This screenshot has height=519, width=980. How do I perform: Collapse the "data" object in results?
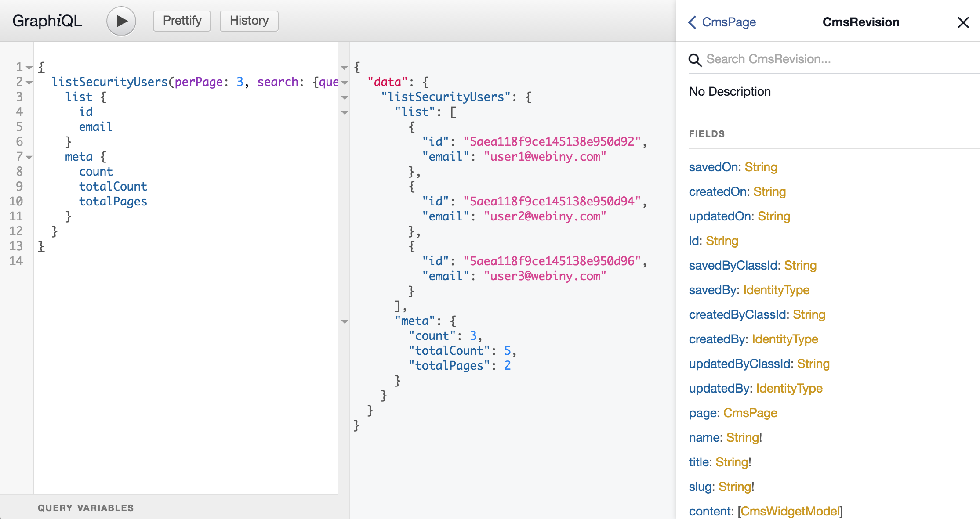(x=345, y=83)
